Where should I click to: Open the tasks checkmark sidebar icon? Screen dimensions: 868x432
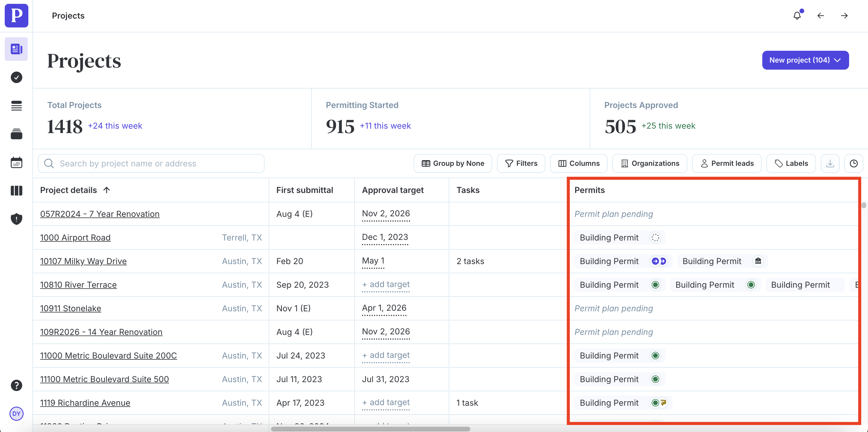pyautogui.click(x=16, y=77)
